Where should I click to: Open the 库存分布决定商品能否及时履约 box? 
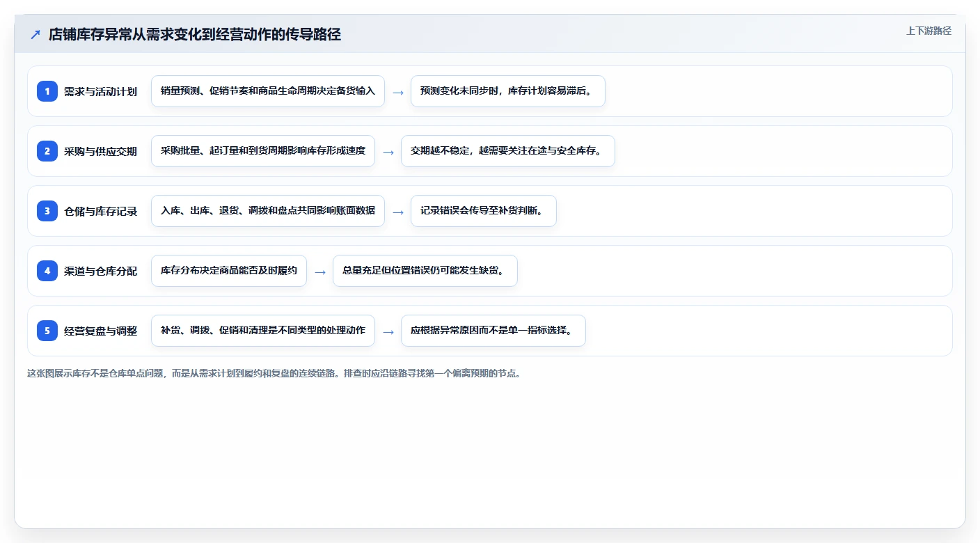coord(229,271)
